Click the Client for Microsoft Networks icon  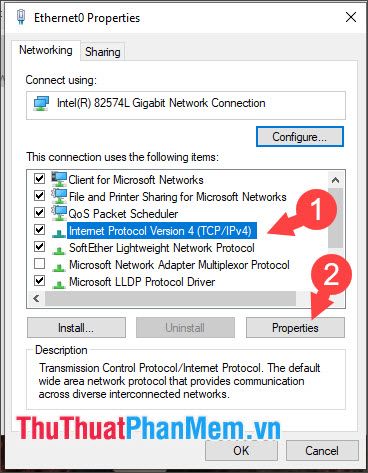point(59,179)
